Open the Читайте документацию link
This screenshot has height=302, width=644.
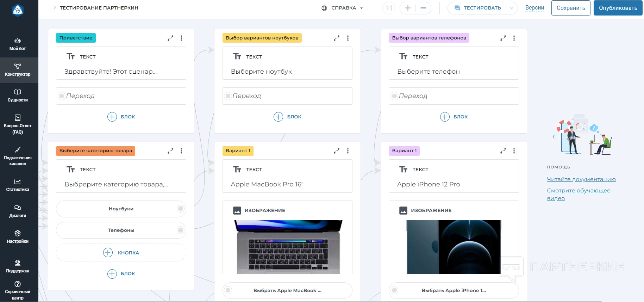(x=581, y=179)
